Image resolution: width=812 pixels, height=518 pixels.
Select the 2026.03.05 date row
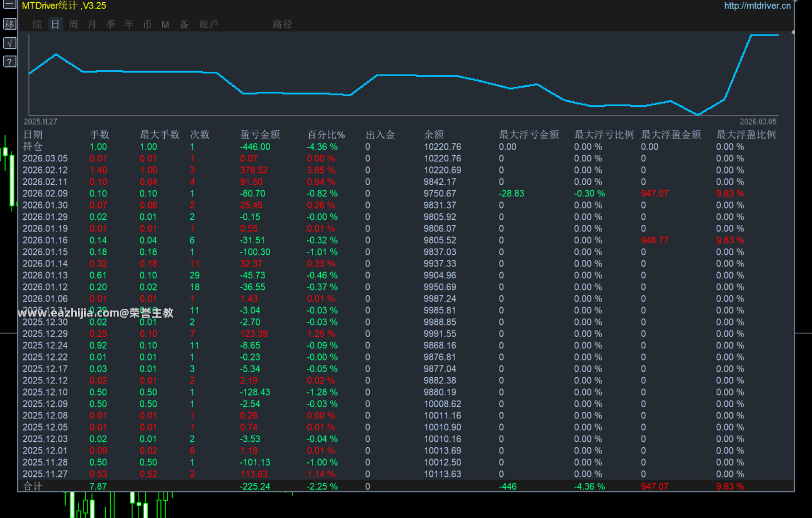click(x=45, y=159)
